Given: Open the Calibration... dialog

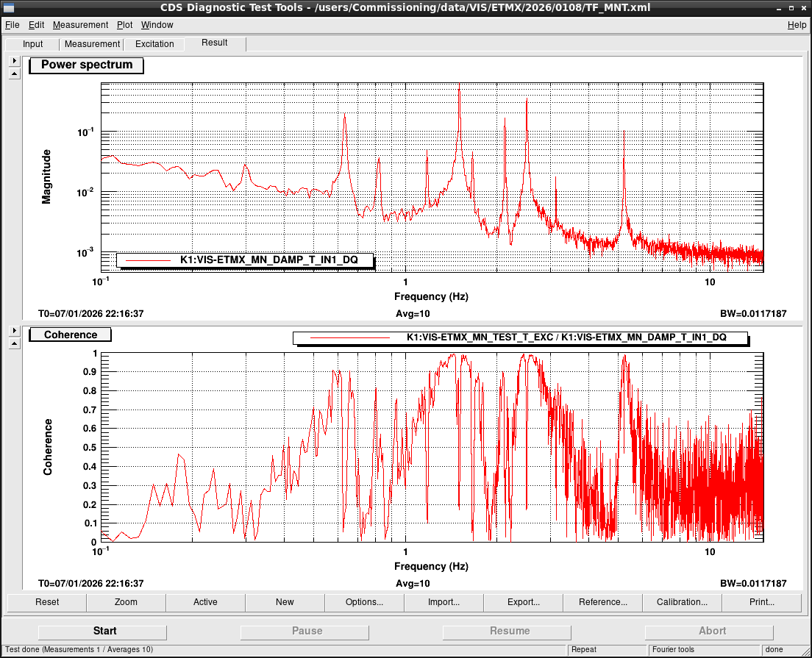Looking at the screenshot, I should point(682,602).
